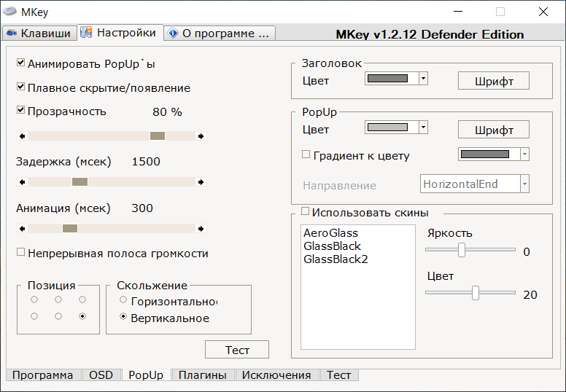The width and height of the screenshot is (566, 392).
Task: Select bottom-right position radio button
Action: point(82,316)
